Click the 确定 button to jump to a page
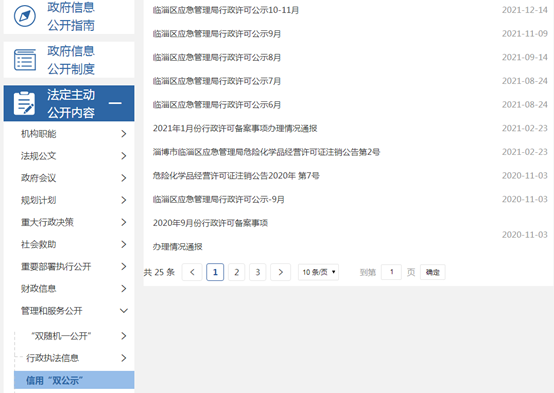Viewport: 554px width, 393px height. (x=433, y=272)
